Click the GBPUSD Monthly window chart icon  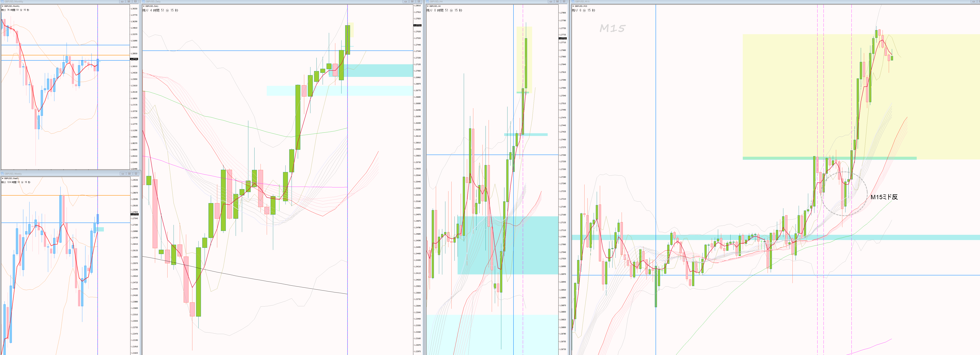click(x=2, y=2)
